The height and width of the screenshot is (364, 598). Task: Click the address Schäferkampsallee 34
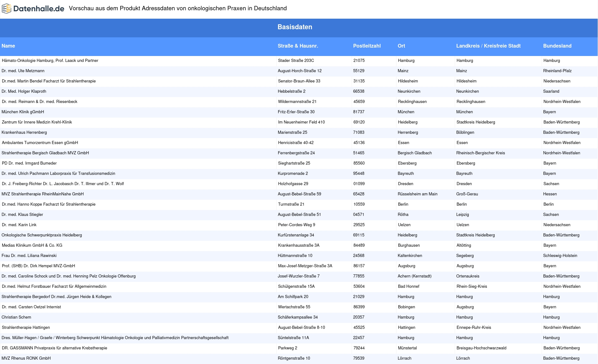point(298,317)
